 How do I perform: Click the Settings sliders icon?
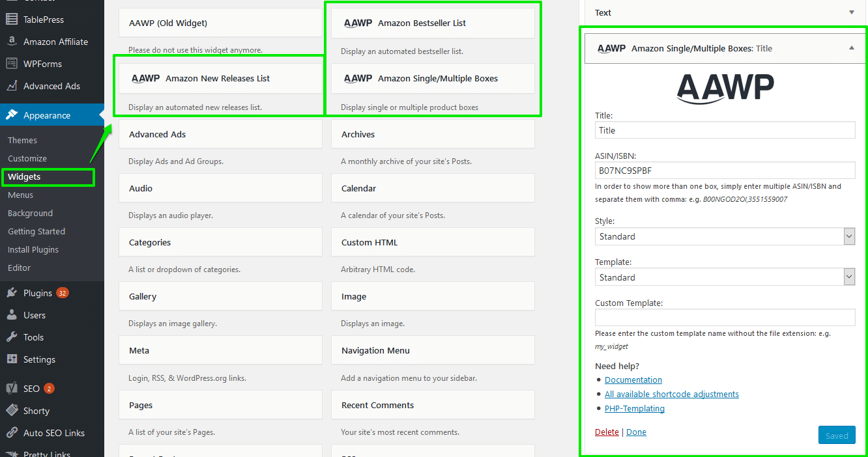tap(12, 359)
